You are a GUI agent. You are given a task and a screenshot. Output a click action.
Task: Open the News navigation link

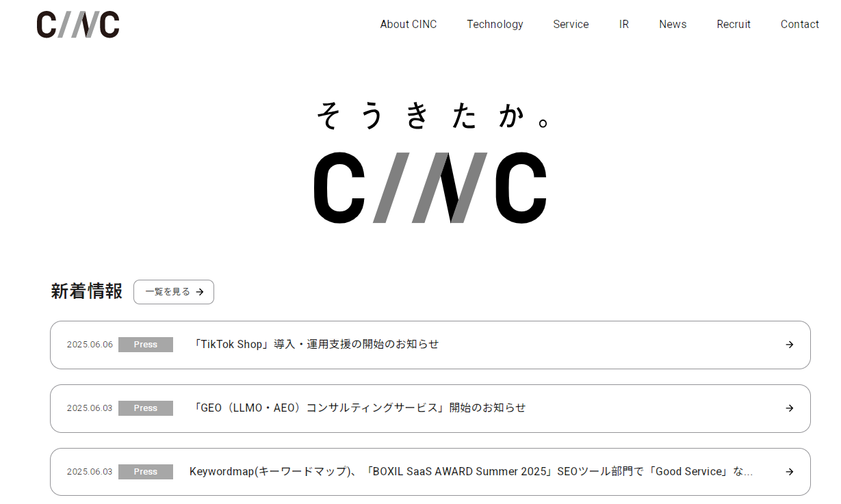click(x=673, y=25)
